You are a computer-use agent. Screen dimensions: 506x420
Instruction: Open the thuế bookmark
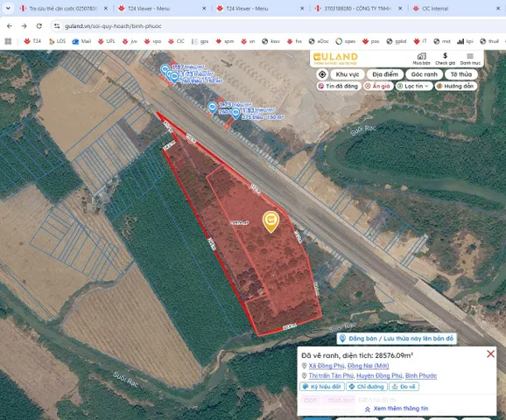[x=489, y=41]
